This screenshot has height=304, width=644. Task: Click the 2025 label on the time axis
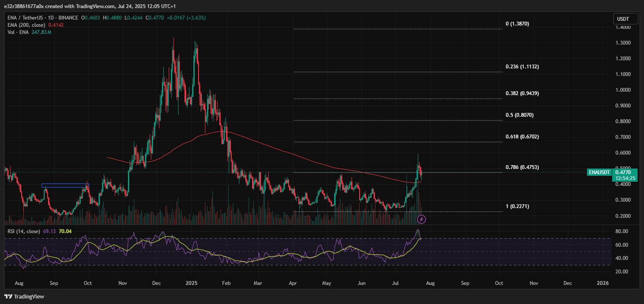[192, 283]
